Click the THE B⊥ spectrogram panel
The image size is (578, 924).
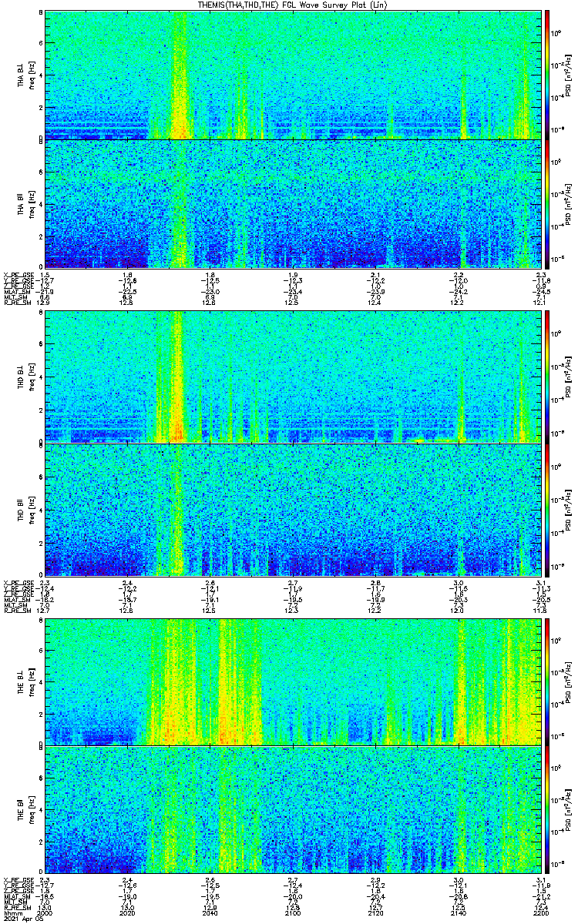(294, 682)
